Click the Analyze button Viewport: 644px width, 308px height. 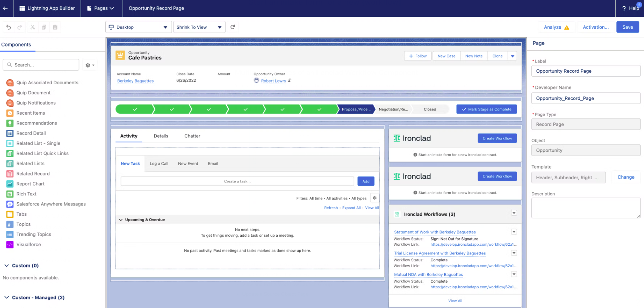(556, 27)
